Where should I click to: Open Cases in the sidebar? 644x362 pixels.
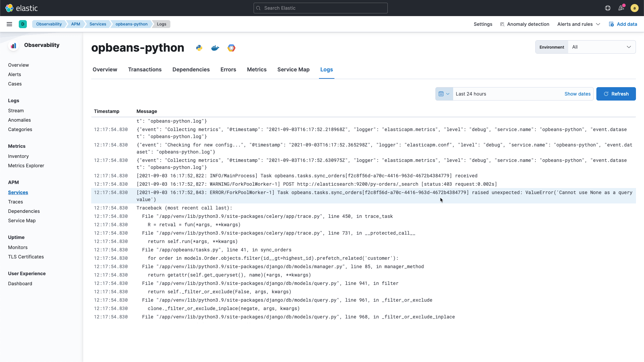15,84
